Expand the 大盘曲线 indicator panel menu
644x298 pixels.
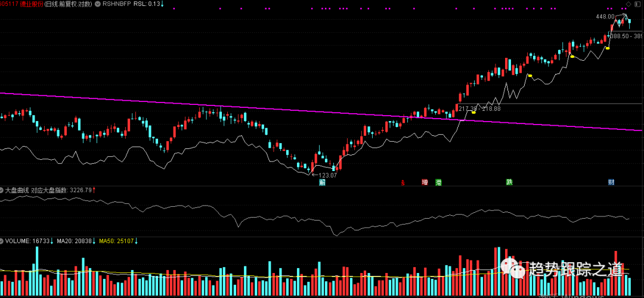click(x=2, y=190)
